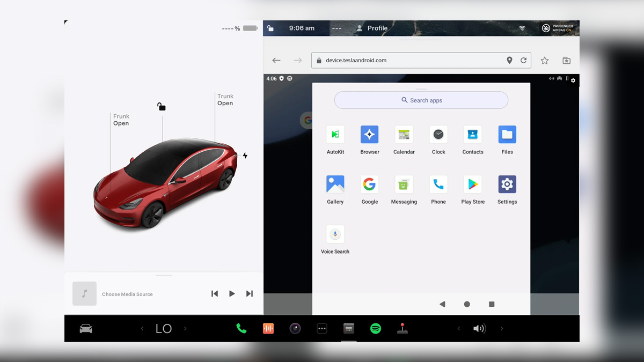Open the Calendar app

[x=404, y=135]
